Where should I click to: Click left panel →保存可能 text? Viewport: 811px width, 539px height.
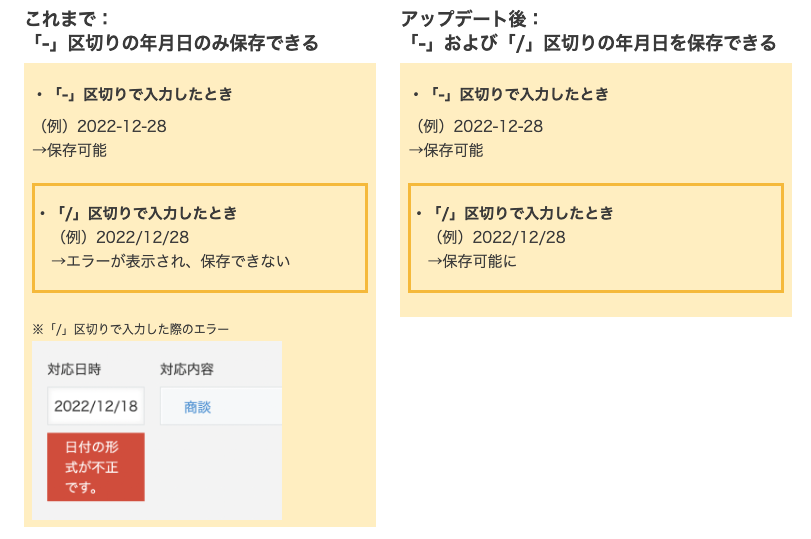[x=69, y=151]
